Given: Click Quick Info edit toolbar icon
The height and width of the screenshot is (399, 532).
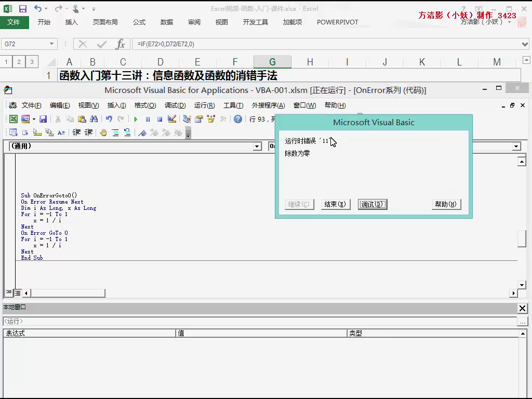Looking at the screenshot, I should point(37,132).
